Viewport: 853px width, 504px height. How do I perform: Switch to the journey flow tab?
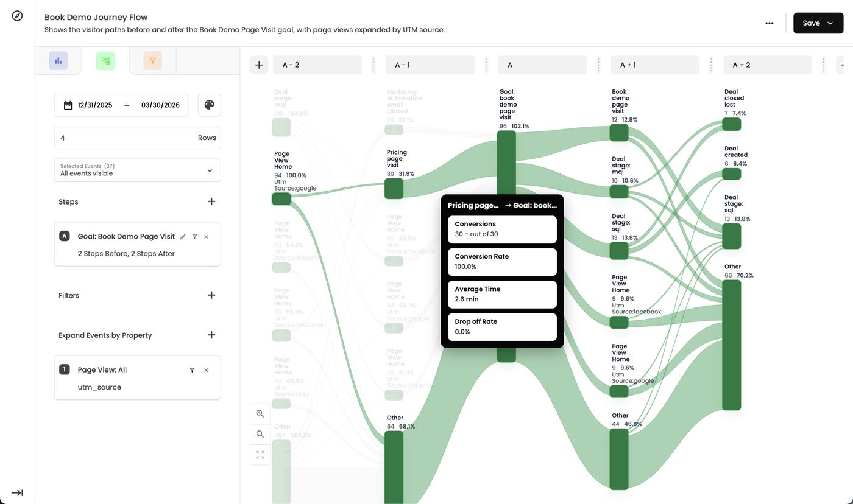point(105,61)
